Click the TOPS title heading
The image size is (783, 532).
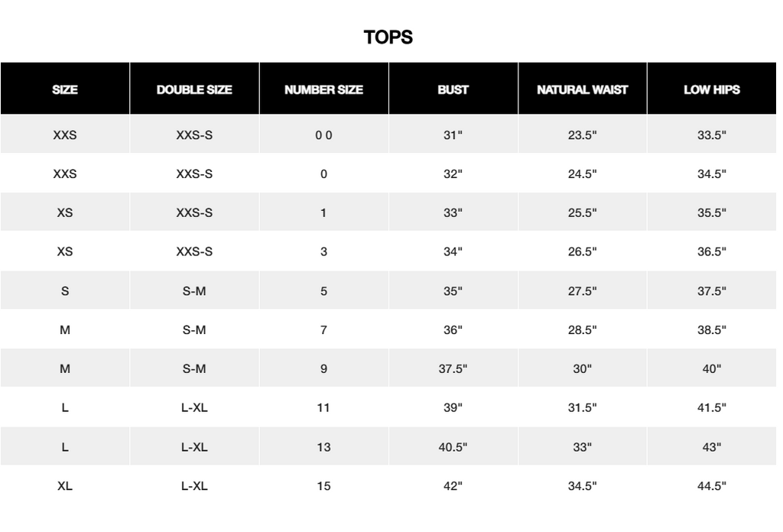(388, 37)
